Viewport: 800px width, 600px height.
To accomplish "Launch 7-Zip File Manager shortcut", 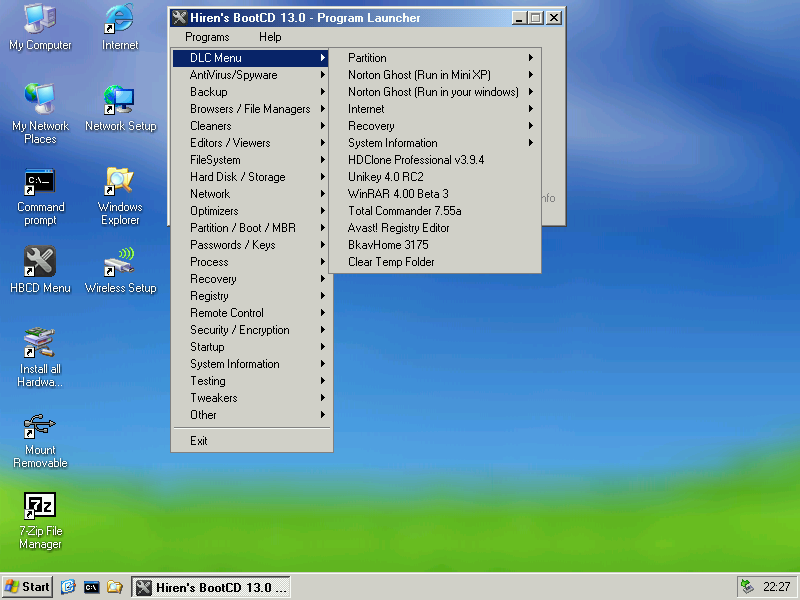I will [x=40, y=521].
